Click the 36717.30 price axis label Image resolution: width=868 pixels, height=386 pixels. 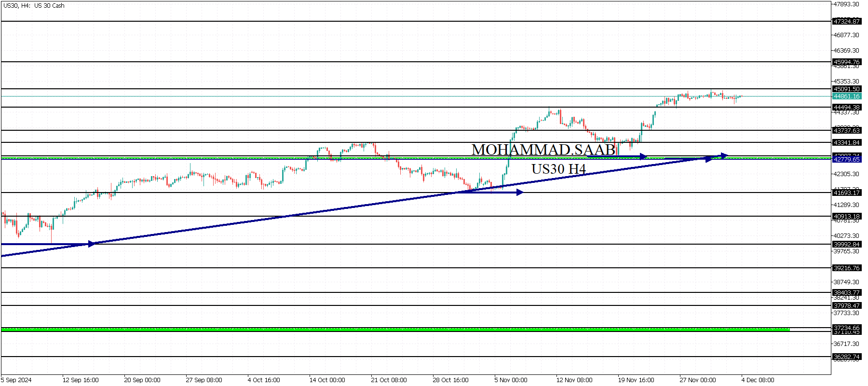click(847, 344)
